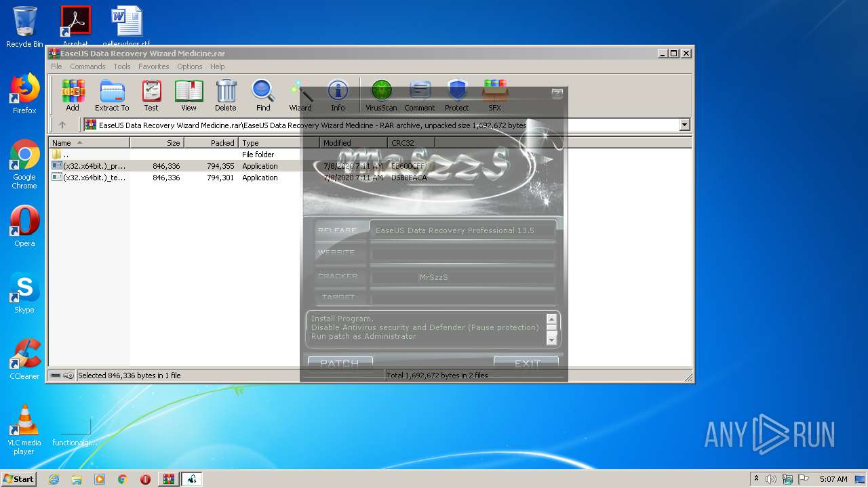Image resolution: width=868 pixels, height=488 pixels.
Task: Open functionalgir... desktop file
Action: (75, 431)
